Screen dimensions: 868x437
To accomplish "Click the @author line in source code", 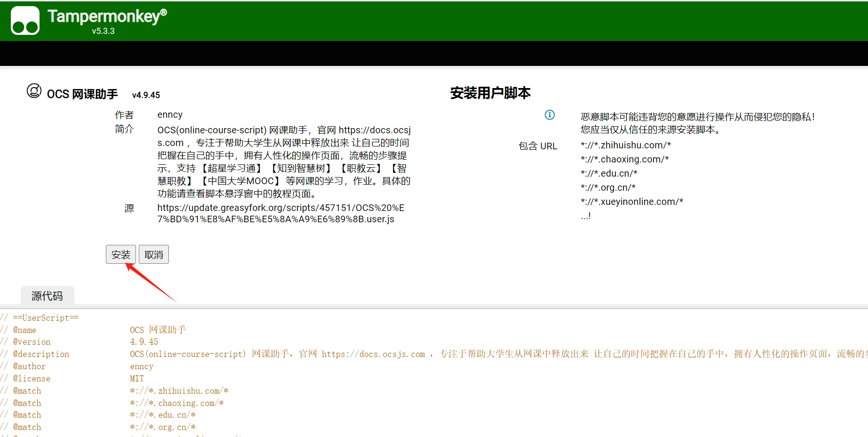I will click(x=77, y=366).
